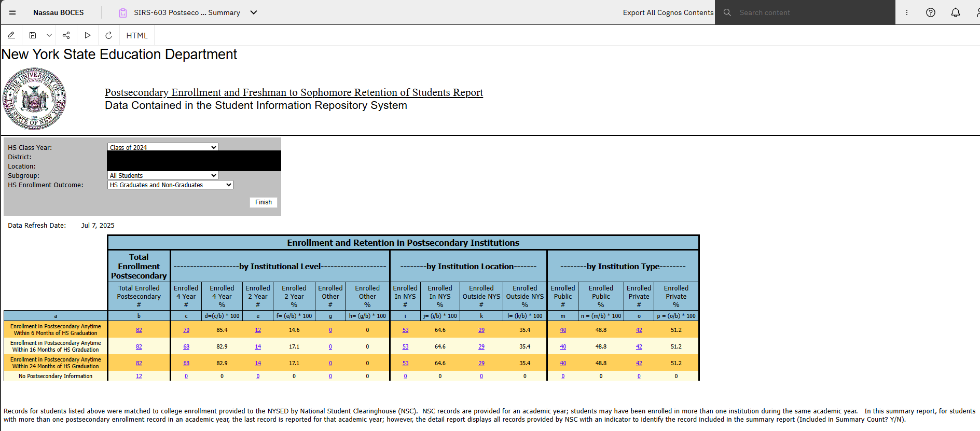Open Enrolled 4 Year link 70

(186, 330)
